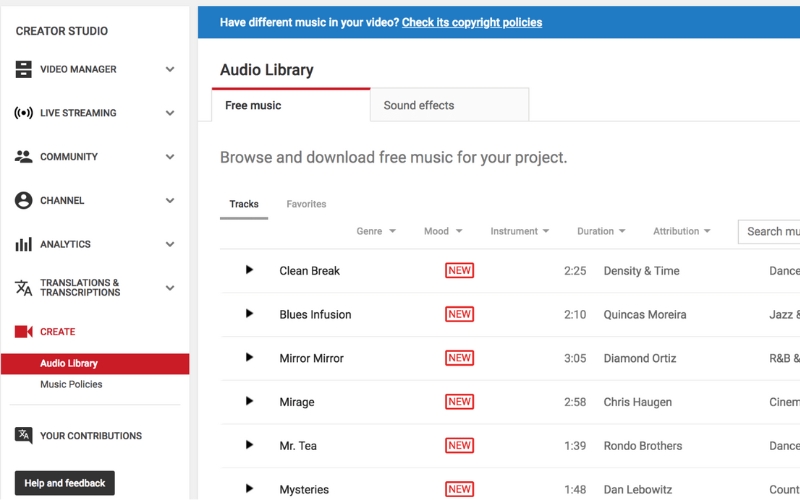Expand the Analytics chevron
This screenshot has height=500, width=800.
170,244
